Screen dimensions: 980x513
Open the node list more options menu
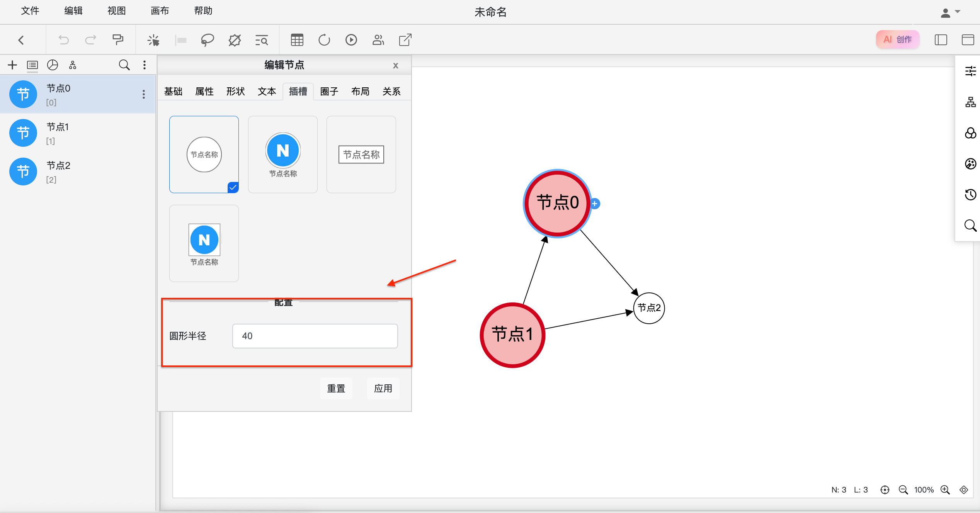145,65
